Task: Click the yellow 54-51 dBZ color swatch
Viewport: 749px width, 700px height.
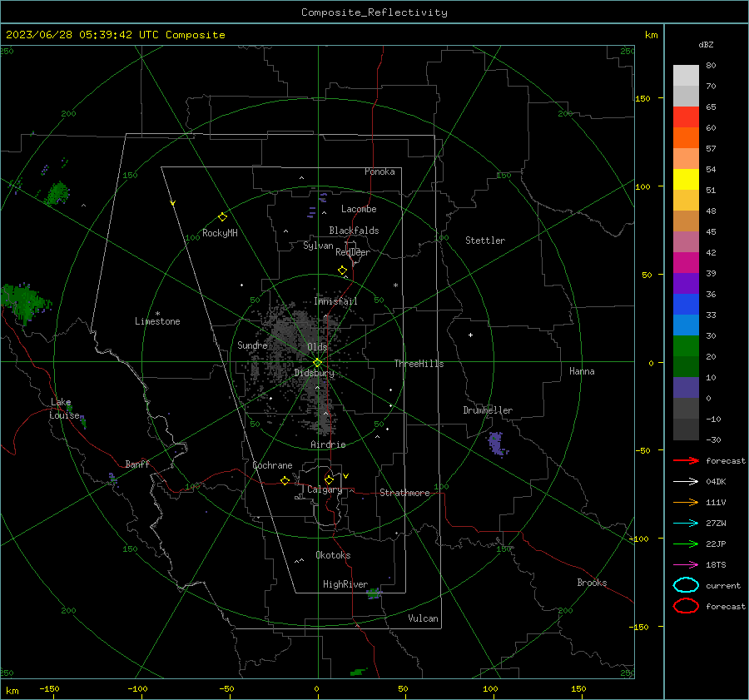Action: pyautogui.click(x=686, y=180)
